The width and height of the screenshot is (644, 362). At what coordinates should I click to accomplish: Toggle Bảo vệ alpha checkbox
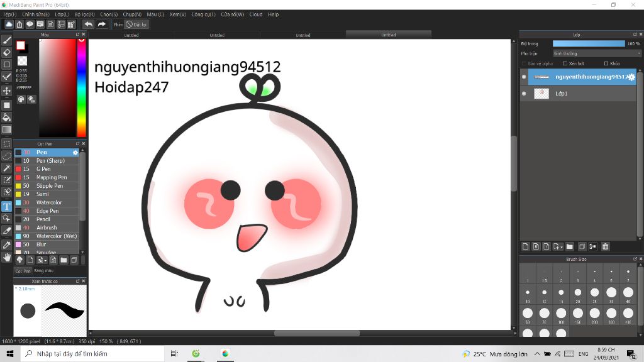tap(524, 63)
